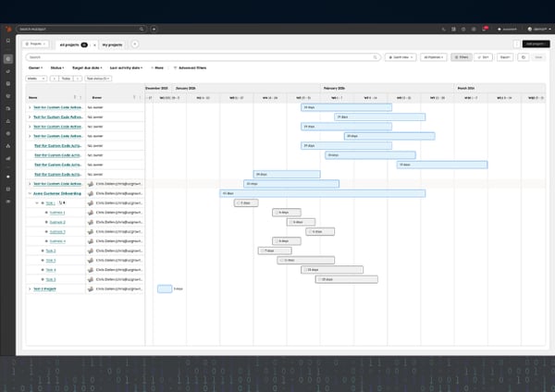Open the Breeze icon in left sidebar
This screenshot has height=392, width=555.
tap(8, 177)
